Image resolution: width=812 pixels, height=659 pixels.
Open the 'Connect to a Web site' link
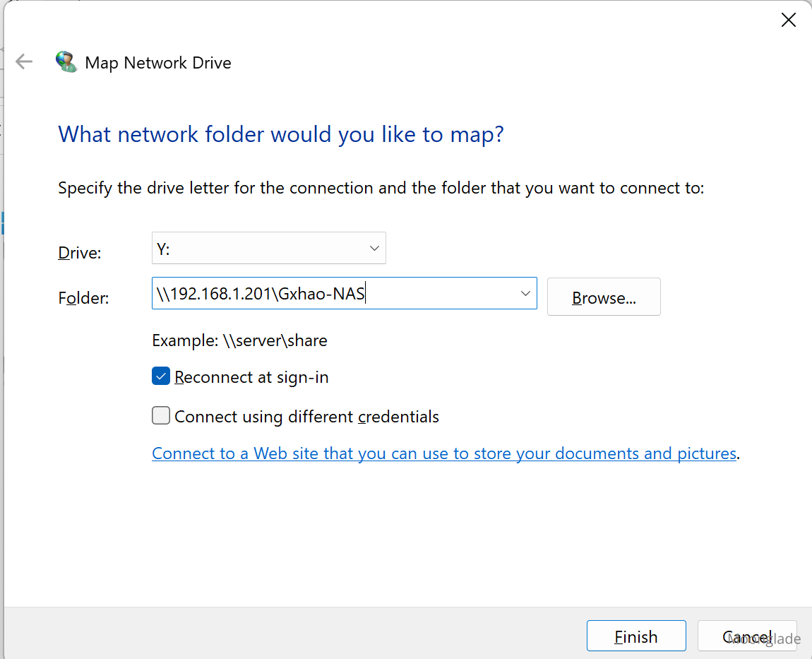click(x=444, y=453)
